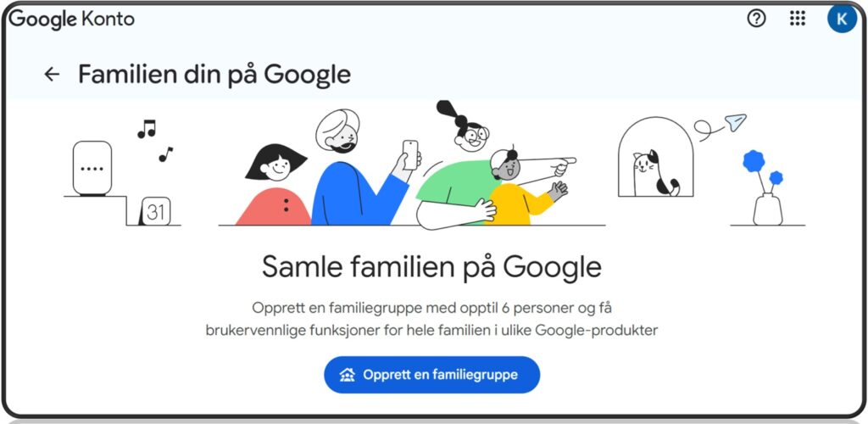Open the Google apps grid launcher
Screen dimensions: 868x424
point(798,19)
